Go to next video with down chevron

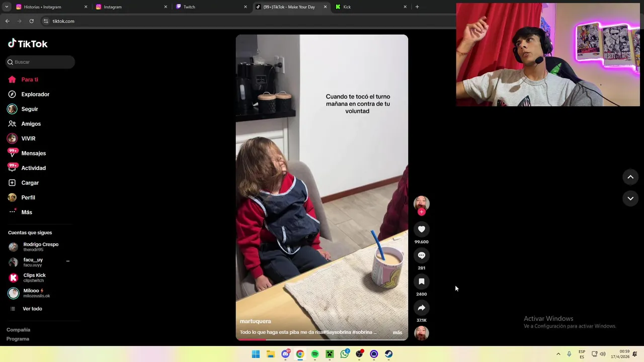pyautogui.click(x=630, y=199)
